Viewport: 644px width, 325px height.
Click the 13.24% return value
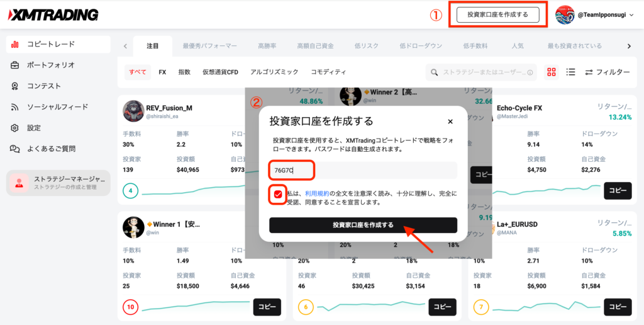point(619,117)
